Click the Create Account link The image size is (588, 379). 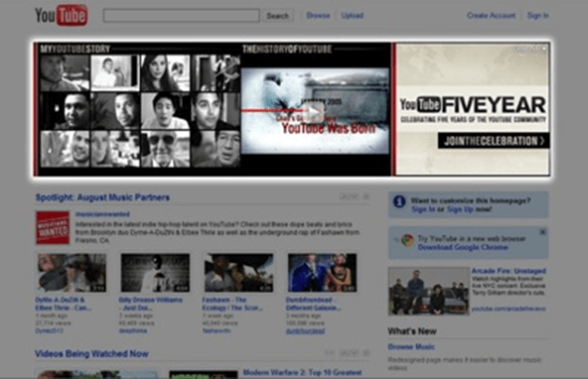click(491, 15)
